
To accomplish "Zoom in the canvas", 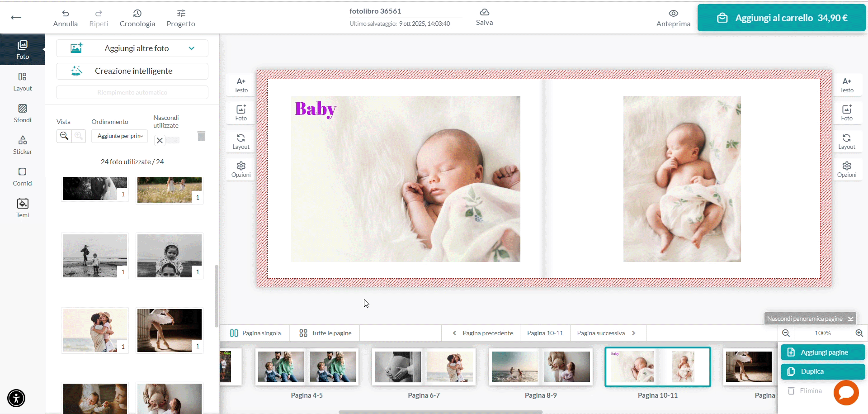I will [x=859, y=333].
